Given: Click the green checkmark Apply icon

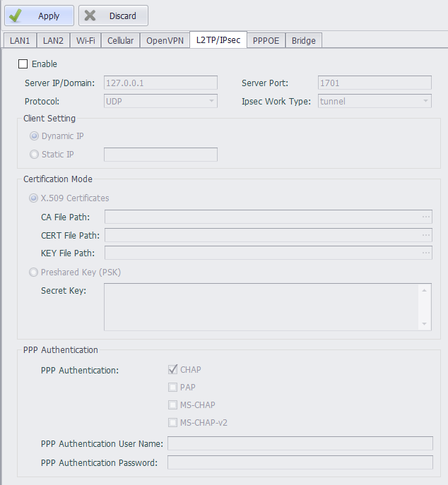Looking at the screenshot, I should (x=16, y=16).
